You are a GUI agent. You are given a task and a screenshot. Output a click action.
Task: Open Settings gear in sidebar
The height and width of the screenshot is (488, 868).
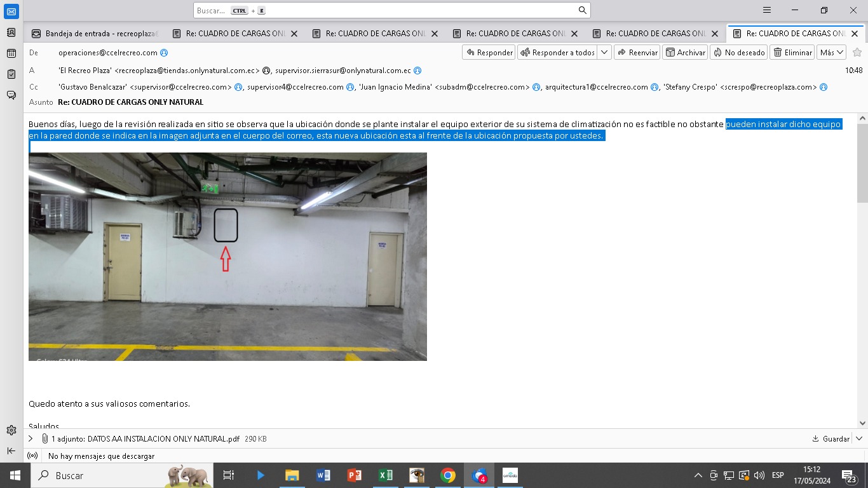[x=11, y=430]
